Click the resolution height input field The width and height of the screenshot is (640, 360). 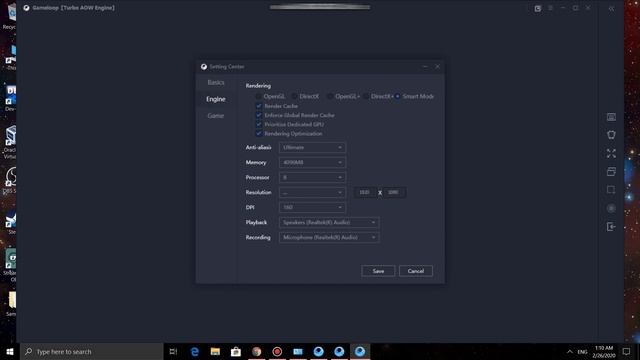pyautogui.click(x=394, y=192)
